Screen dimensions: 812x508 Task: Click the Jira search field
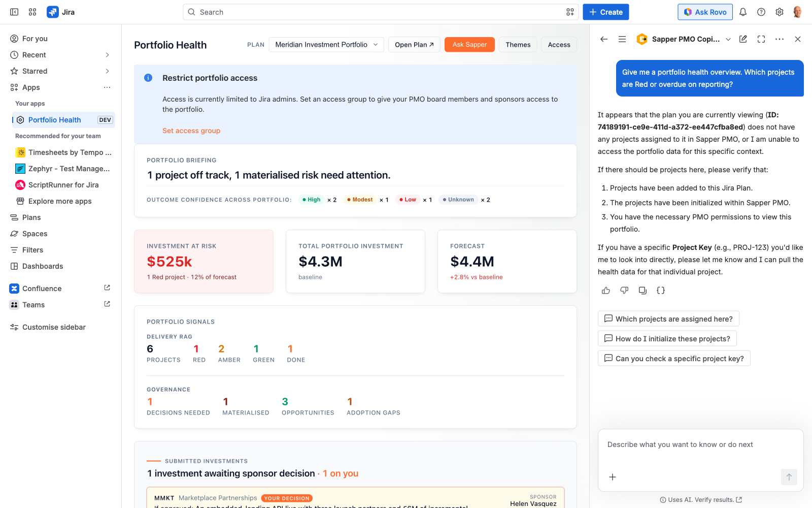381,12
